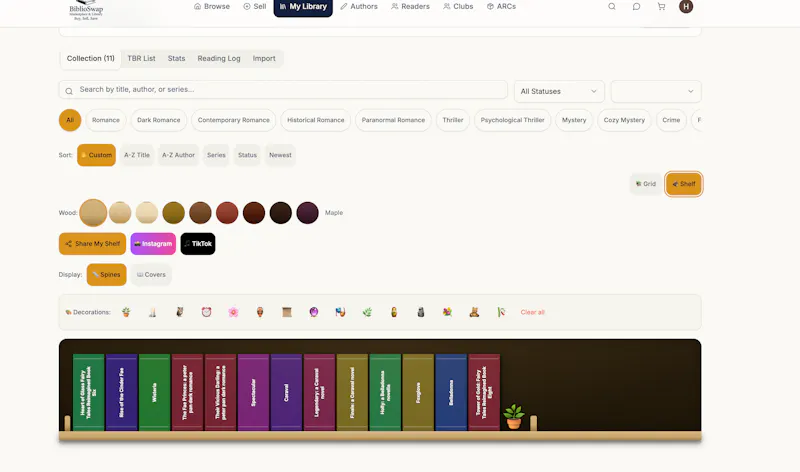800x472 pixels.
Task: Add the candle decoration
Action: [153, 312]
